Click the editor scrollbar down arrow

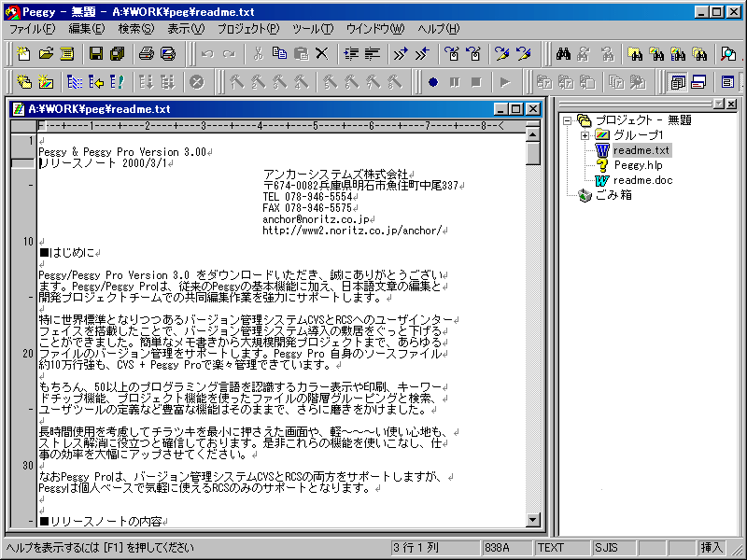point(532,520)
